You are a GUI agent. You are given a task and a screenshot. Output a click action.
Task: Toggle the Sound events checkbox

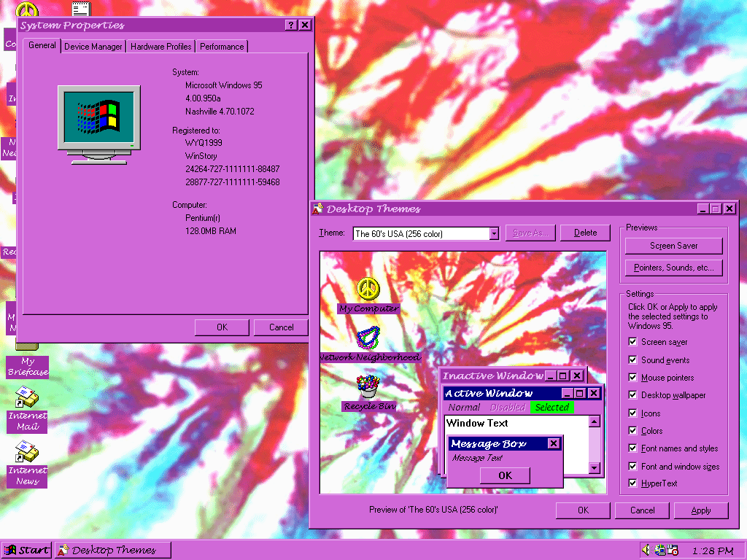632,359
